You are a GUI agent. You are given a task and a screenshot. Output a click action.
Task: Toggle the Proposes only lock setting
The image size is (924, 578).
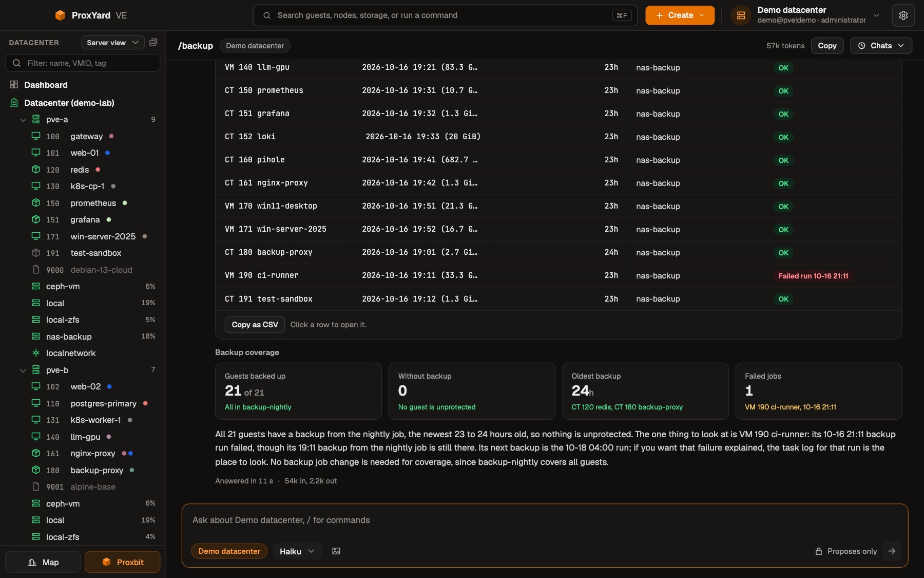click(846, 551)
